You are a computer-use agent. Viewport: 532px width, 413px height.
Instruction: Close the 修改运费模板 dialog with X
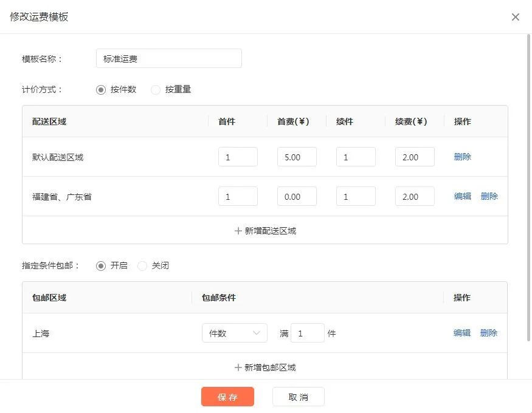coord(515,17)
